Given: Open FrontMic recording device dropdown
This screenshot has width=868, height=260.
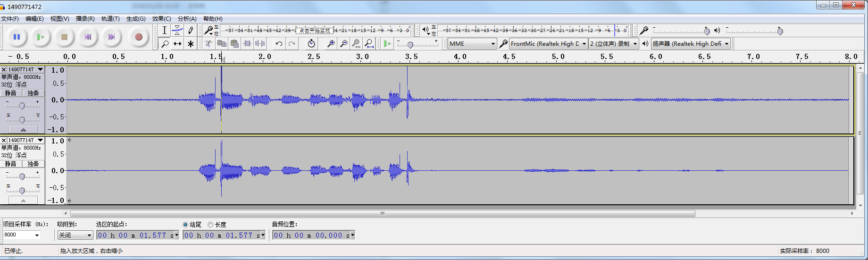Looking at the screenshot, I should (548, 44).
